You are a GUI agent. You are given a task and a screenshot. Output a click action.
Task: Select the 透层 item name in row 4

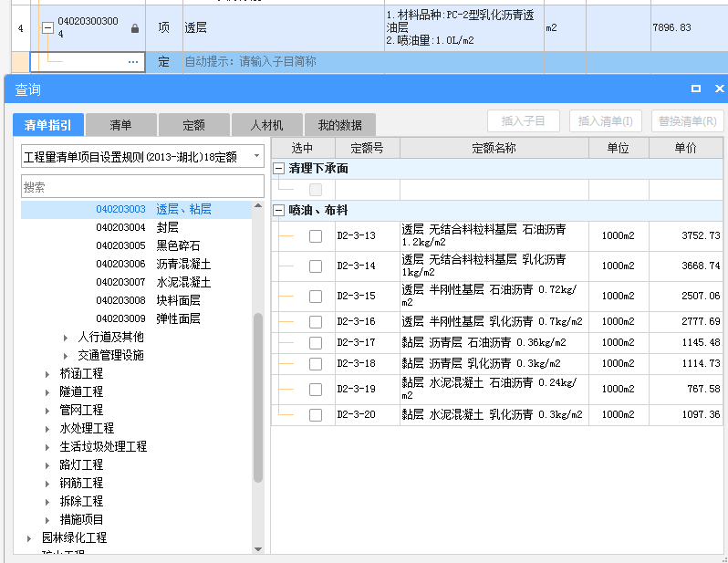coord(195,28)
